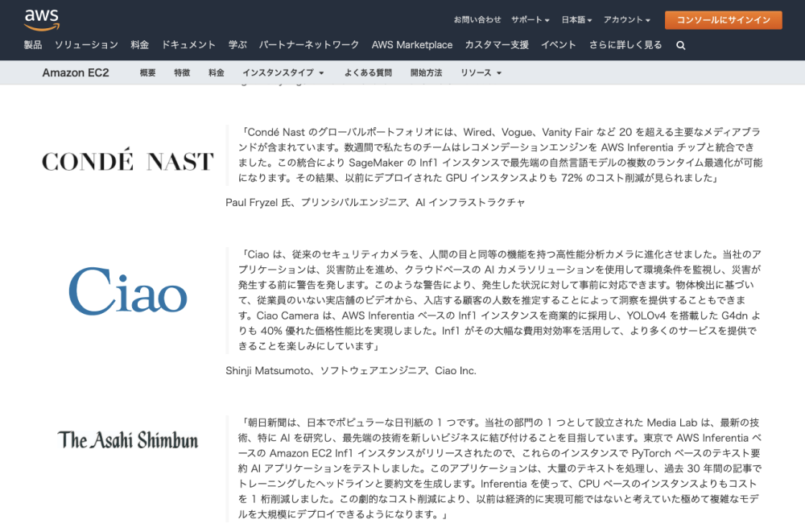Expand the サポート dropdown
This screenshot has height=532, width=805.
(530, 19)
